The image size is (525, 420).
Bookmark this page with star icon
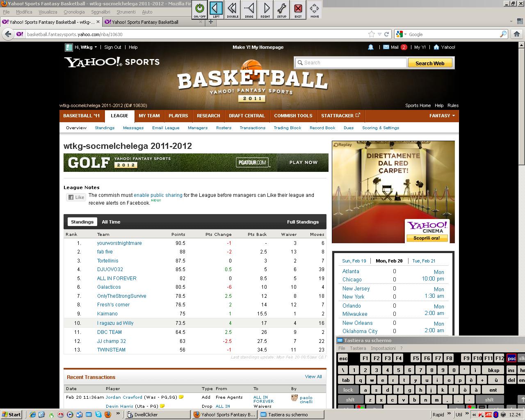[371, 34]
